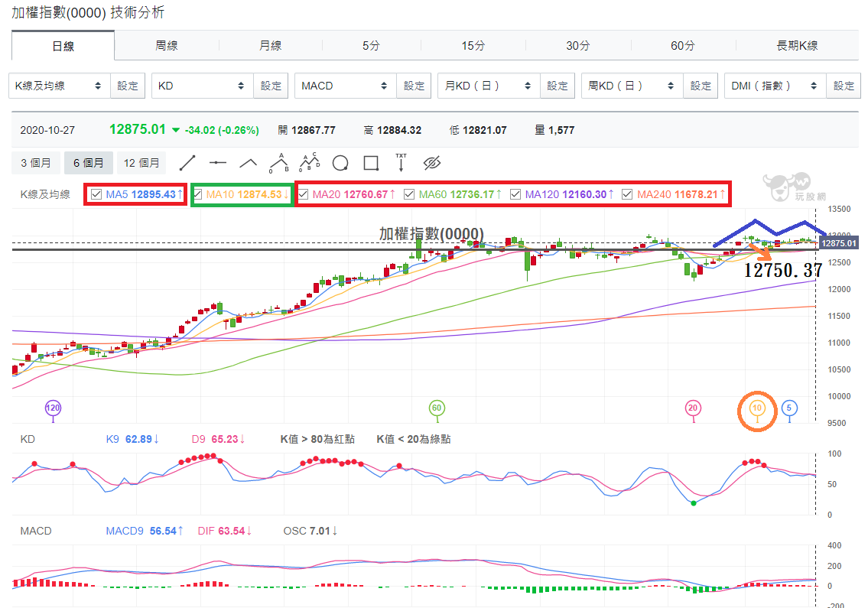
Task: Choose the angle line drawing tool
Action: coord(248,163)
